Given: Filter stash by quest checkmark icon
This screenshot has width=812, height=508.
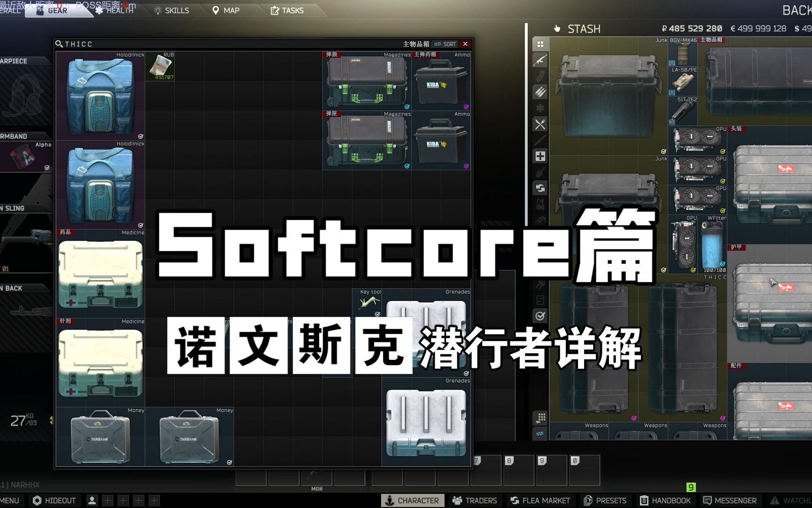Looking at the screenshot, I should tap(540, 316).
